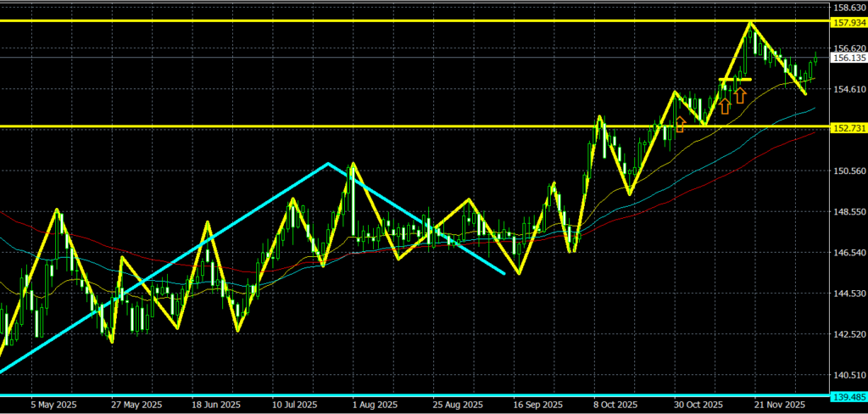Select the 10 Jul 2025 date label
Viewport: 868px width, 414px height.
(x=294, y=405)
